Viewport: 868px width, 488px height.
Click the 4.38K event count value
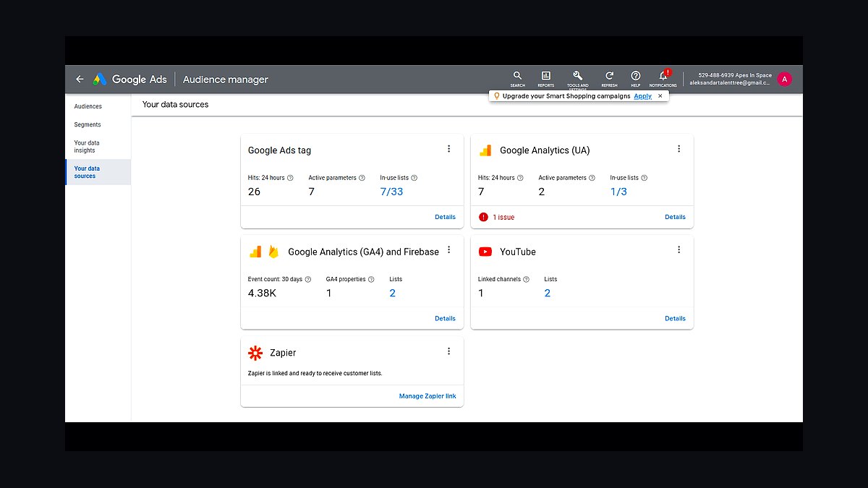click(262, 293)
